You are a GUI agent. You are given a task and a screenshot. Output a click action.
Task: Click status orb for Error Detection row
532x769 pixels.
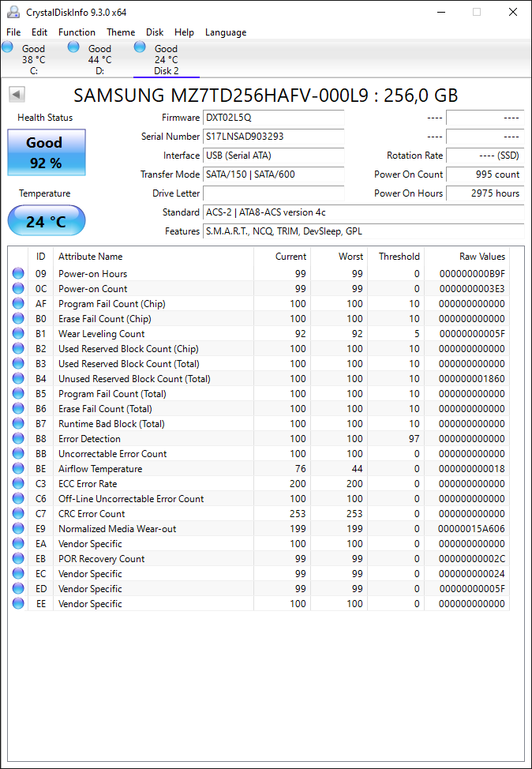coord(18,438)
